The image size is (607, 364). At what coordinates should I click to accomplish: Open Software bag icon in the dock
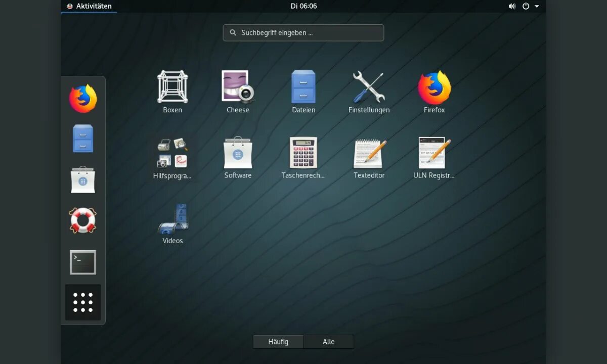click(x=83, y=179)
